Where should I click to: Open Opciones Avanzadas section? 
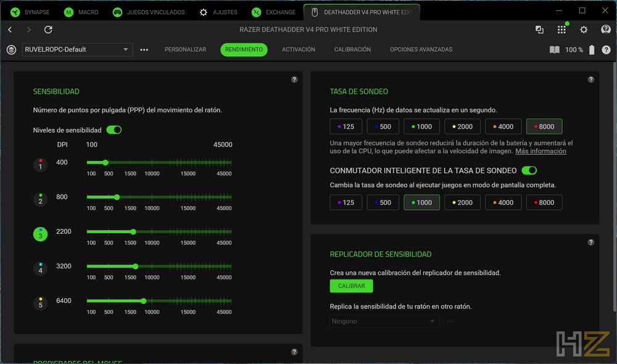click(x=421, y=49)
